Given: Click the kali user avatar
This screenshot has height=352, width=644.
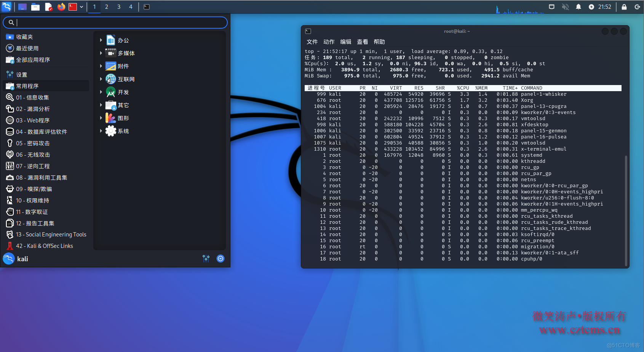Looking at the screenshot, I should 9,259.
